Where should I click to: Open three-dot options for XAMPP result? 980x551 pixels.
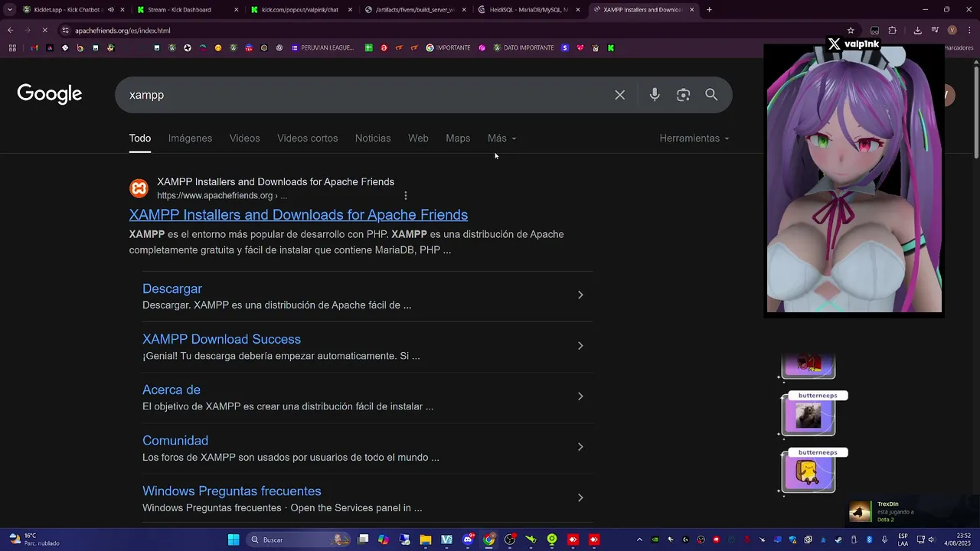tap(406, 195)
